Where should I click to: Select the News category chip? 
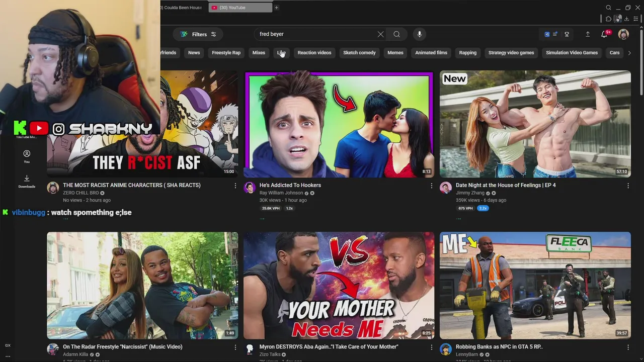(x=194, y=53)
